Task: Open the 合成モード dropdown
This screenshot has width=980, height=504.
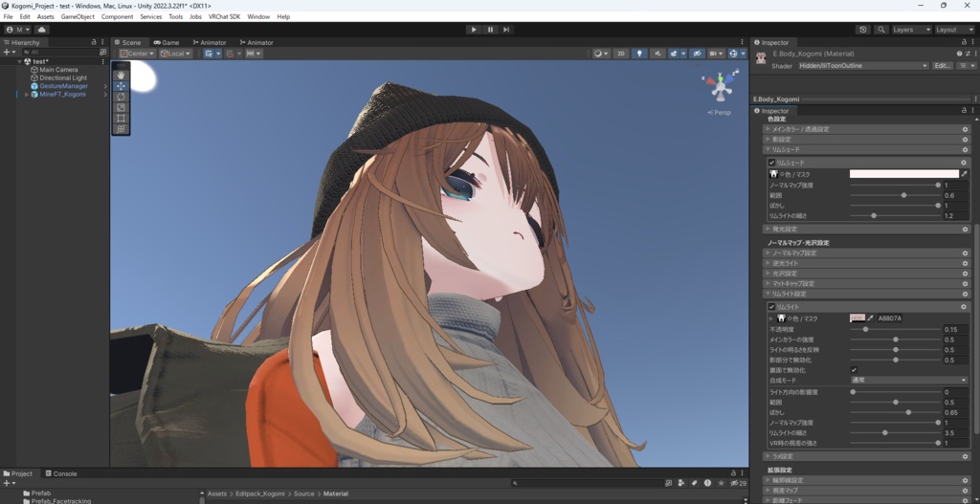Action: (908, 380)
